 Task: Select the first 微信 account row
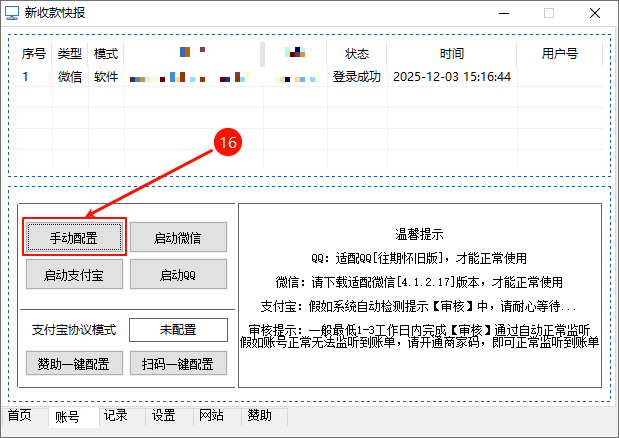click(70, 76)
